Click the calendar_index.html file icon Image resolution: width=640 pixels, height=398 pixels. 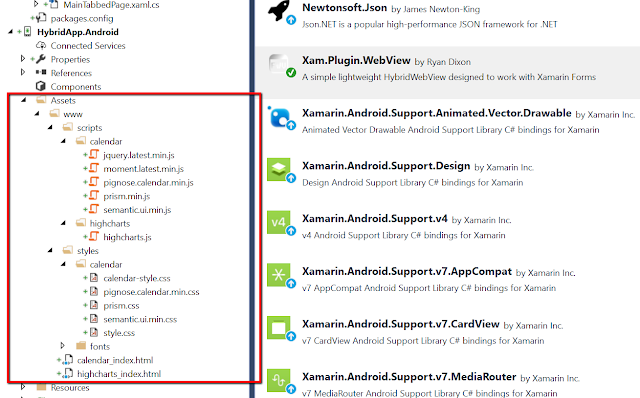(68, 360)
